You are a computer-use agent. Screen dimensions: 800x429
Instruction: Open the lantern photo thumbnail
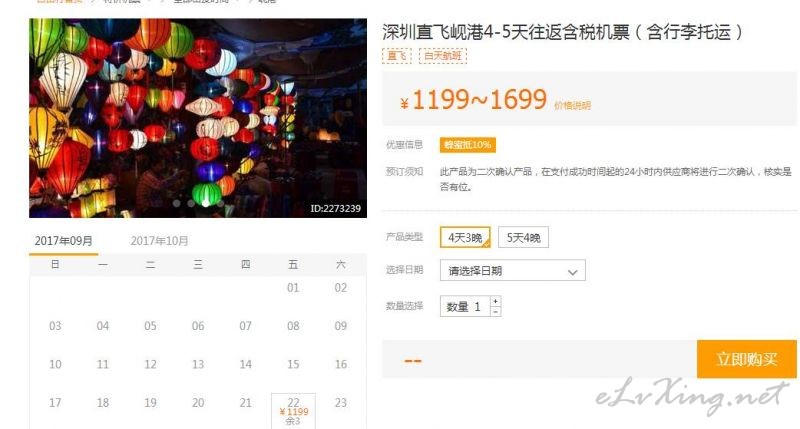click(198, 118)
